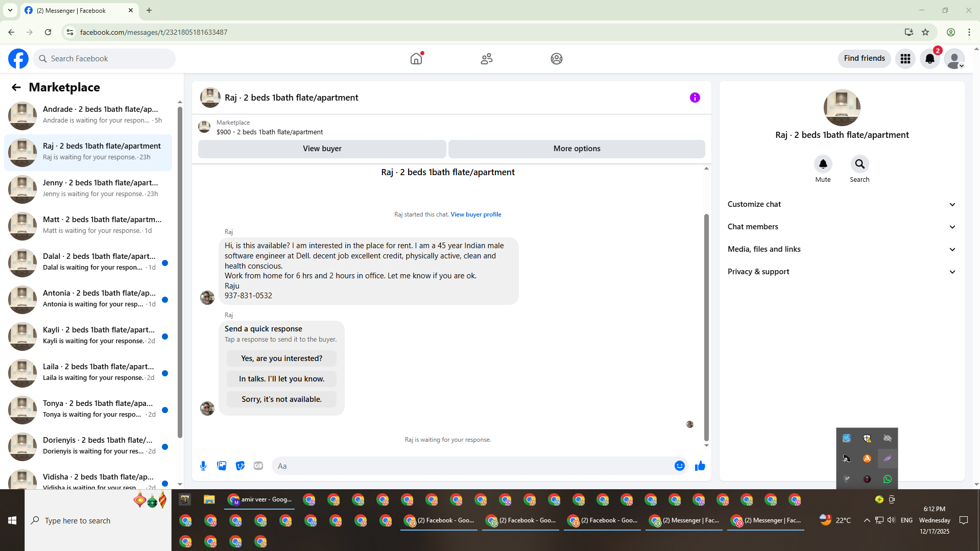Image resolution: width=980 pixels, height=551 pixels.
Task: Expand the Customize chat section
Action: pyautogui.click(x=842, y=204)
